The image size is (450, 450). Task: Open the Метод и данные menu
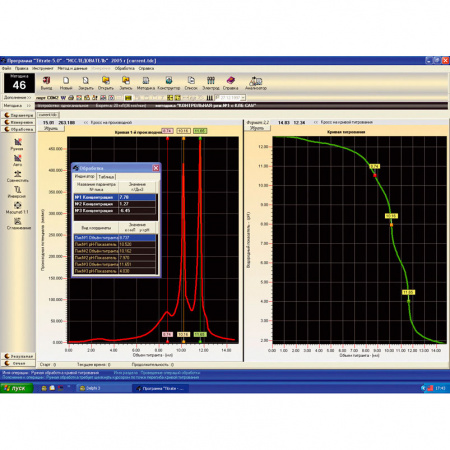pyautogui.click(x=72, y=68)
